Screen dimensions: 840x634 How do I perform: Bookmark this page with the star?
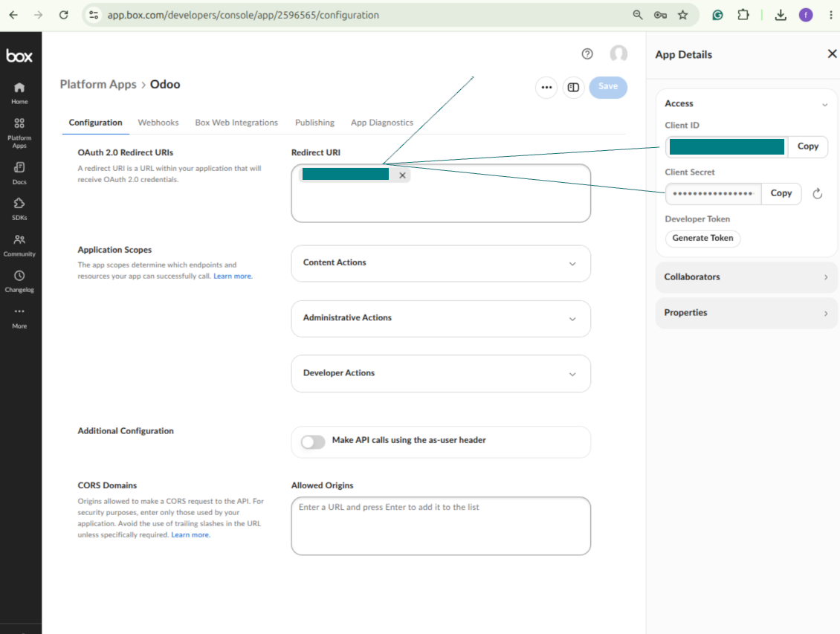(x=682, y=15)
